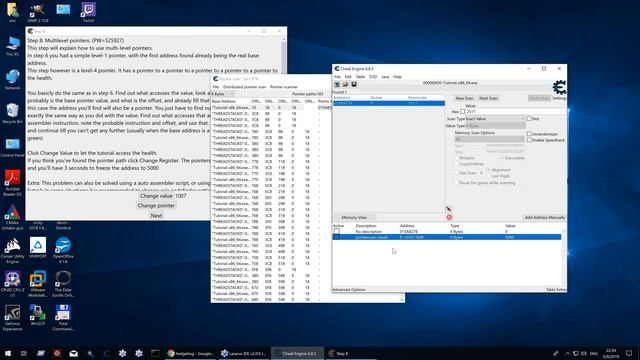Open the VMPORT desktop icon
The height and width of the screenshot is (360, 640).
(x=38, y=248)
